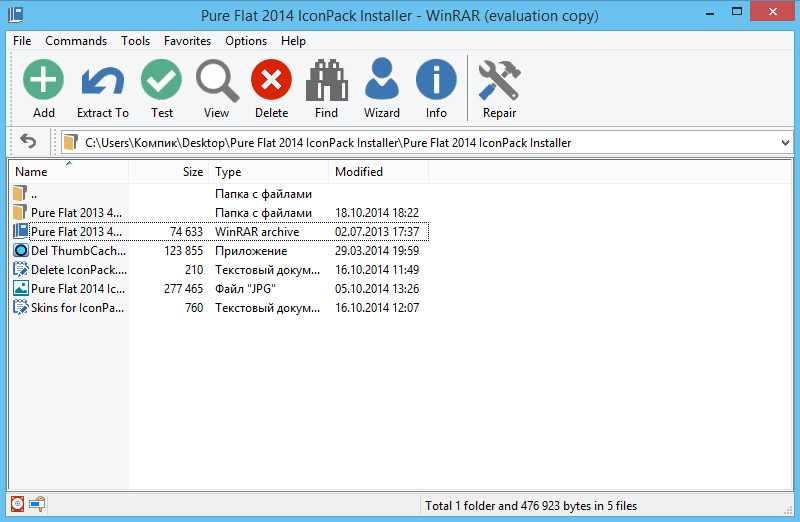
Task: Go up one level with back arrow
Action: click(x=29, y=141)
